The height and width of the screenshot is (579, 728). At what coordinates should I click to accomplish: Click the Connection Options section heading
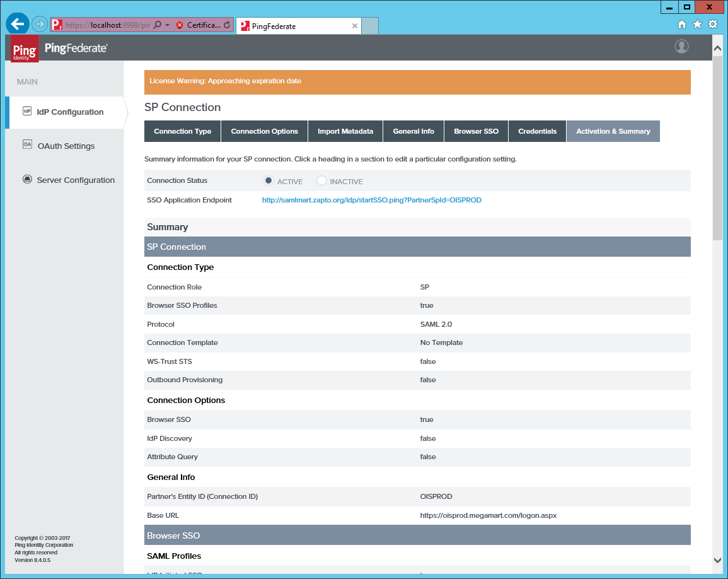point(186,400)
